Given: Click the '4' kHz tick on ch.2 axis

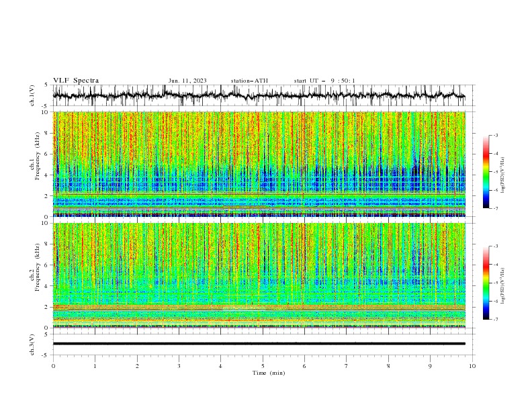Looking at the screenshot, I should [47, 286].
